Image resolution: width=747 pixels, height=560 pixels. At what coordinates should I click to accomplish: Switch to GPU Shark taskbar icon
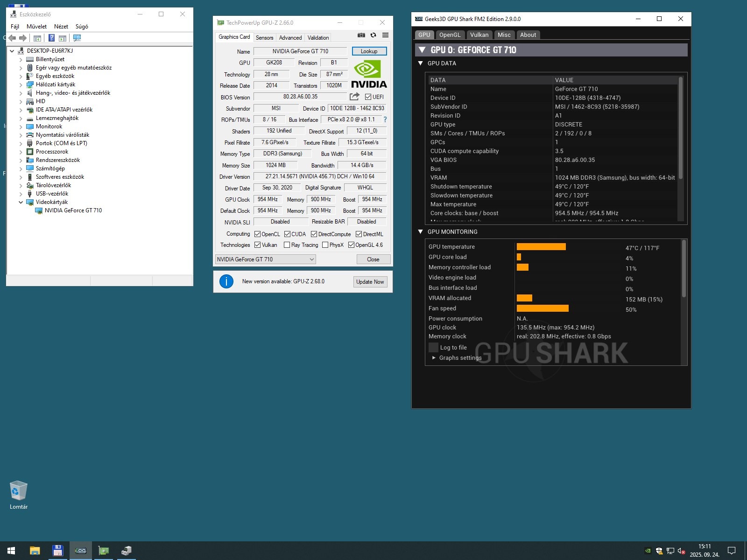[81, 551]
